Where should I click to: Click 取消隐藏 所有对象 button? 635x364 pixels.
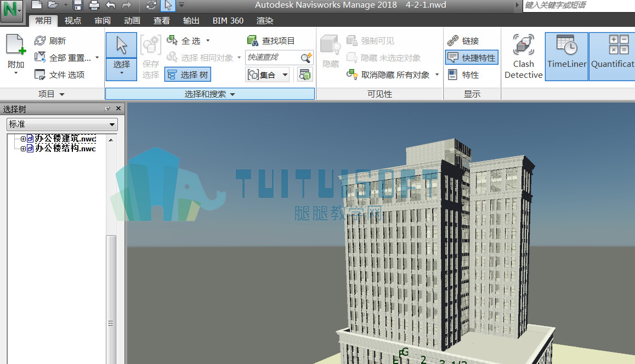388,75
